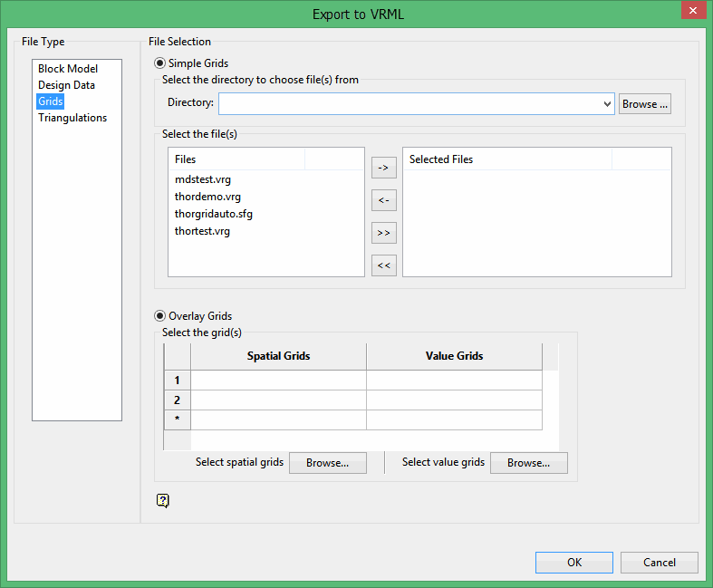713x588 pixels.
Task: Cancel the export dialog
Action: tap(660, 563)
